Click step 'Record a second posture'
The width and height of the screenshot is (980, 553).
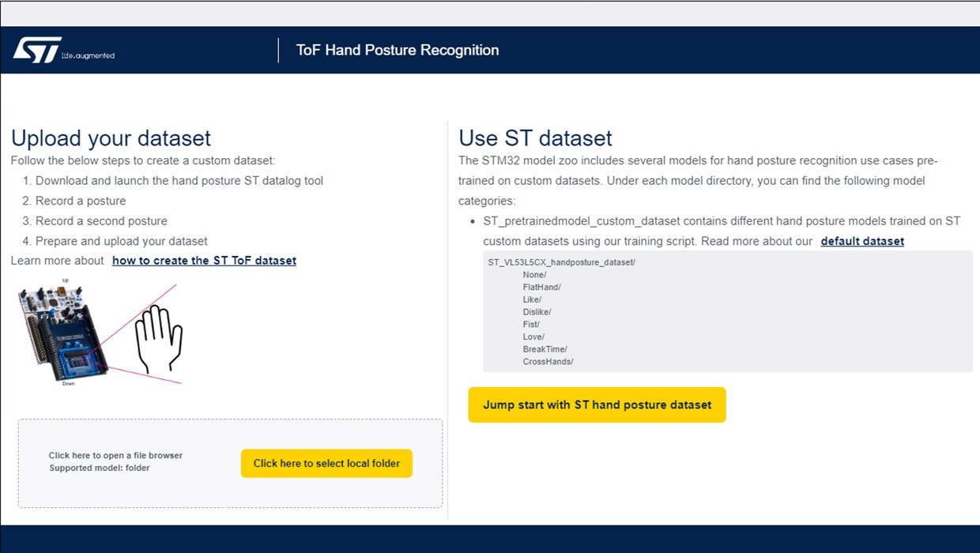pos(101,221)
